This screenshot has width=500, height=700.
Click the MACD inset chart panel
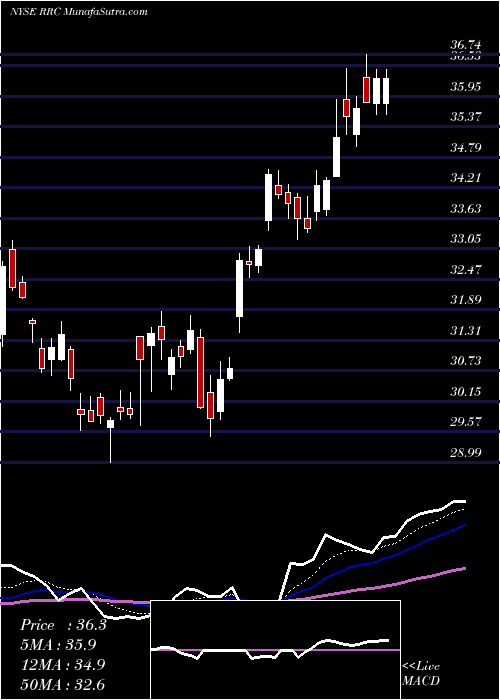coord(275,650)
